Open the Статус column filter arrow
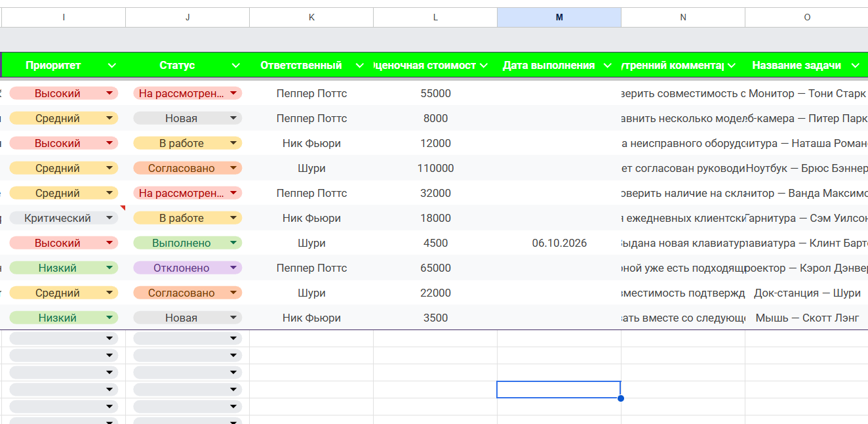 235,66
